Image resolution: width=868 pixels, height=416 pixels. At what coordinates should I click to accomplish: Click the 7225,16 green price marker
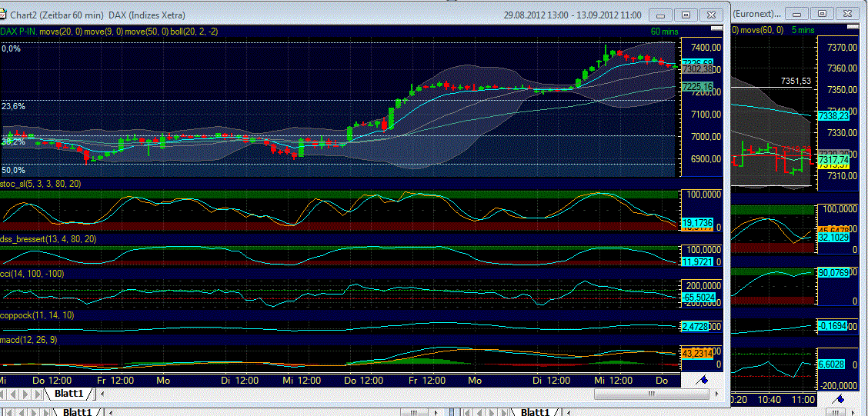click(697, 87)
